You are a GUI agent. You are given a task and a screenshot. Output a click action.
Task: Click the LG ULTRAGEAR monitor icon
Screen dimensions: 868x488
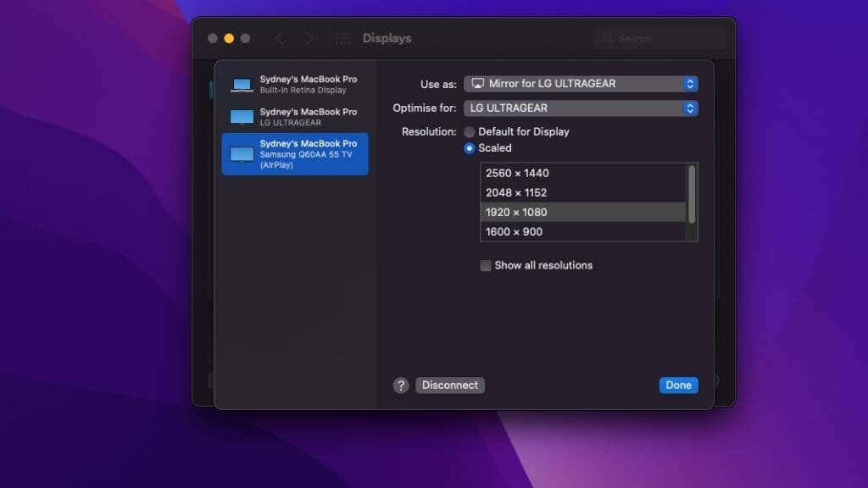(242, 117)
